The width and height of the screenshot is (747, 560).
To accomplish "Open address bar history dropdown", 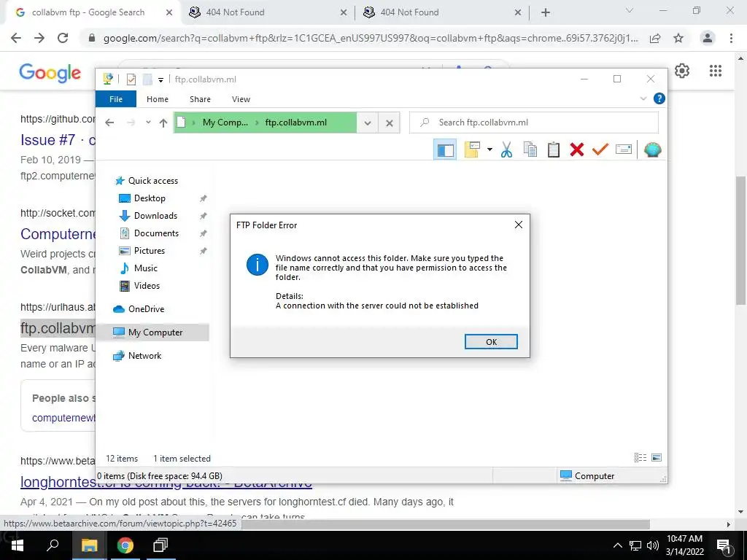I will (x=368, y=122).
